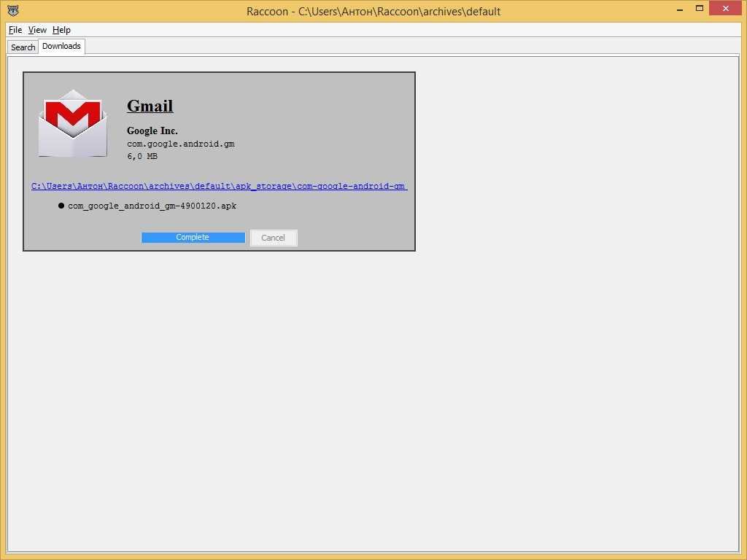Click the bullet next to the apk filename
Image resolution: width=747 pixels, height=560 pixels.
(61, 206)
